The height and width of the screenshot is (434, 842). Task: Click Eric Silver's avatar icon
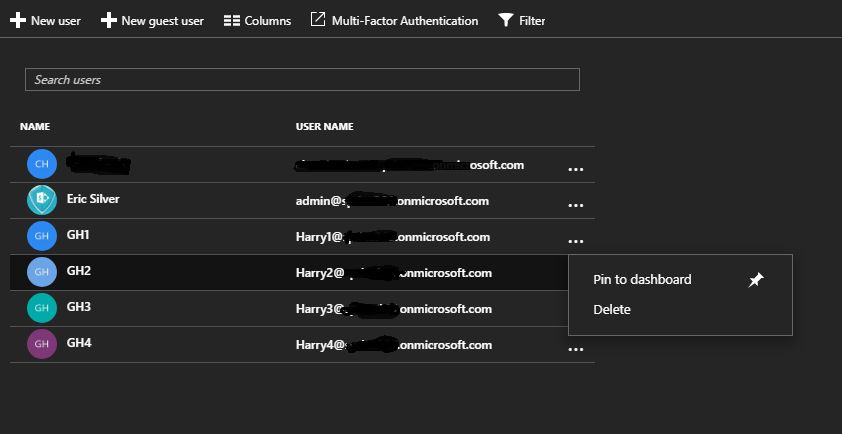click(x=42, y=200)
